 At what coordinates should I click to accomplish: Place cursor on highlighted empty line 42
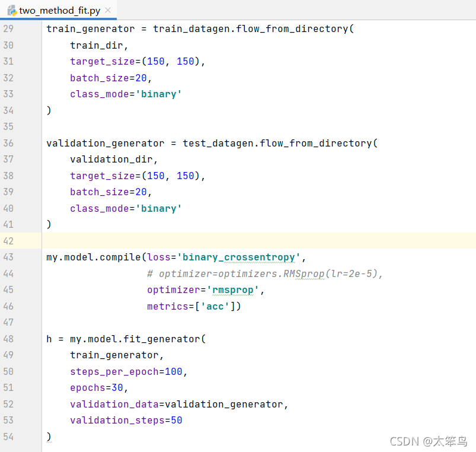[x=258, y=241]
